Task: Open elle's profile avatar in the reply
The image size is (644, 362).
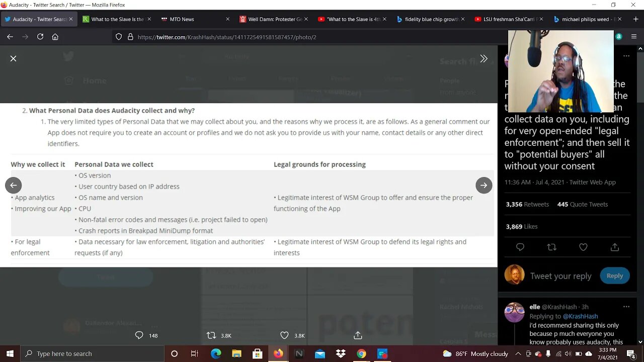Action: (x=514, y=312)
